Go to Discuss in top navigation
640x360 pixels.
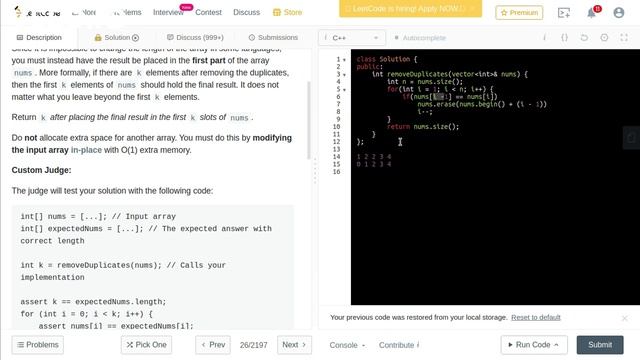click(246, 13)
